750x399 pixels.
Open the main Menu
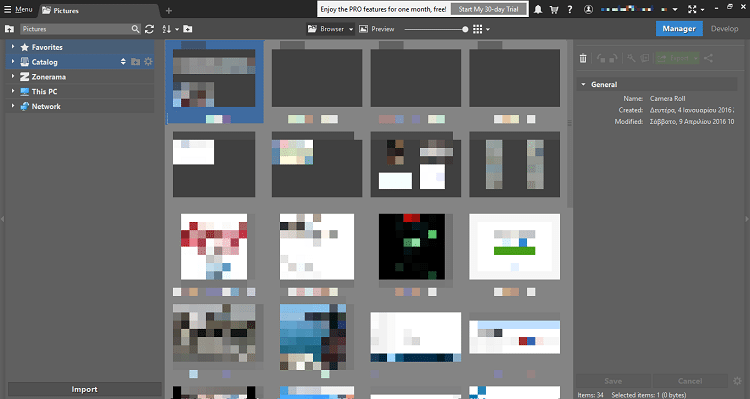pyautogui.click(x=19, y=10)
